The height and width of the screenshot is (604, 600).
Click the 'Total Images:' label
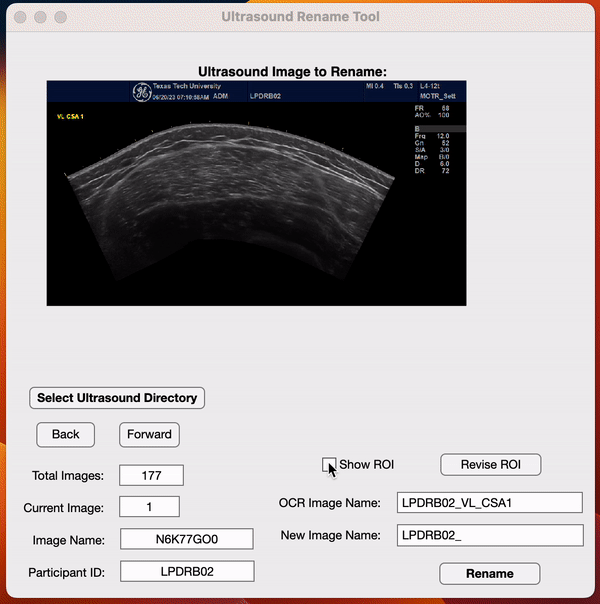click(68, 476)
